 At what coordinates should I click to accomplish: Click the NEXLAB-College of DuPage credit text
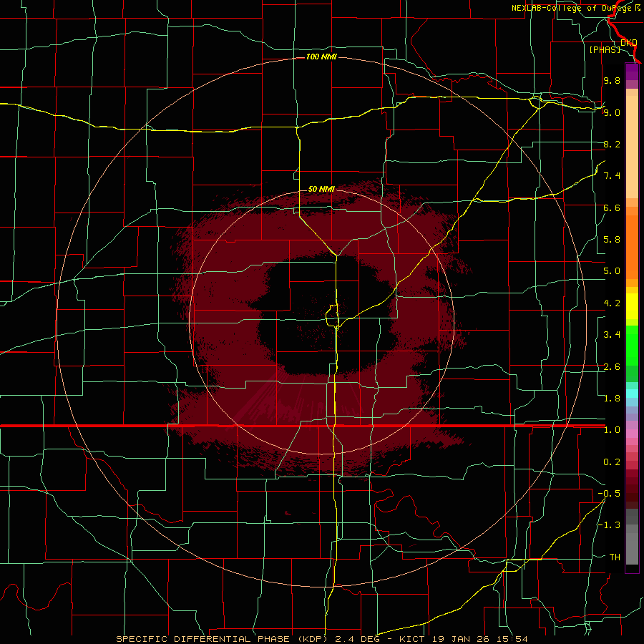(572, 8)
